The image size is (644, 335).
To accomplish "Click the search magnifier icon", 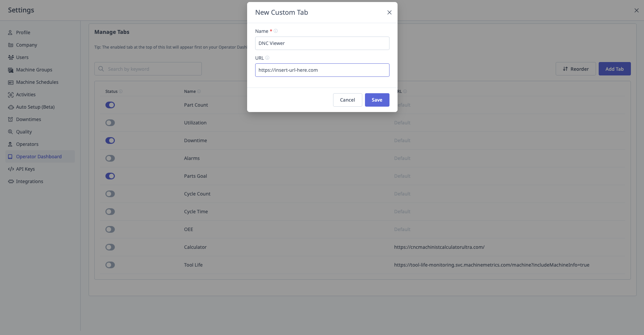I will 101,68.
